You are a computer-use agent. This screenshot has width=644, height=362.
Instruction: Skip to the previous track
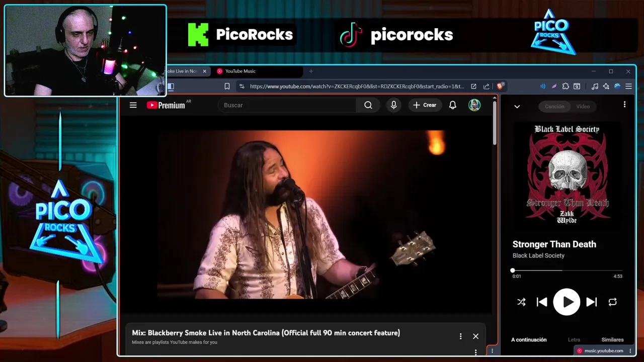tap(542, 302)
